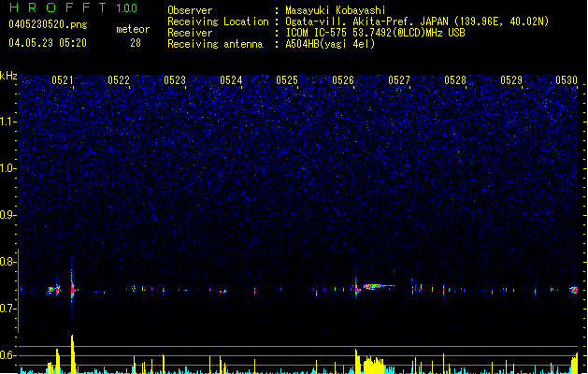This screenshot has width=588, height=374.
Task: Click the echo at the 0530 right edge
Action: (x=574, y=290)
